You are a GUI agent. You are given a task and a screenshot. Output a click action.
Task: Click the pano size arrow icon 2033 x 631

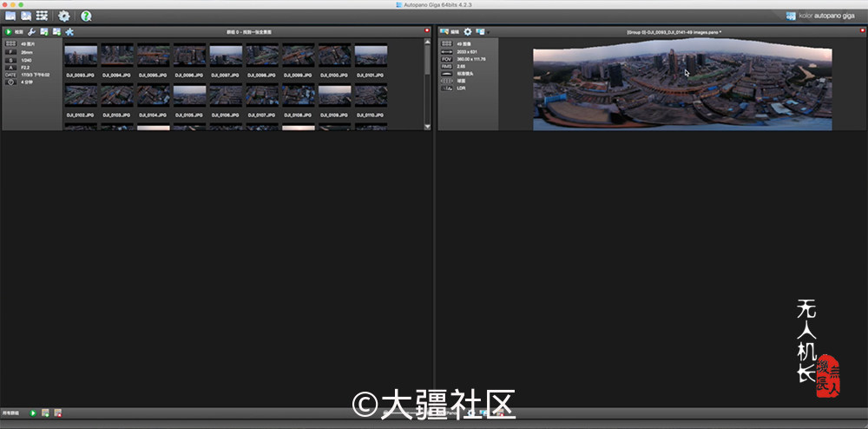click(x=446, y=51)
